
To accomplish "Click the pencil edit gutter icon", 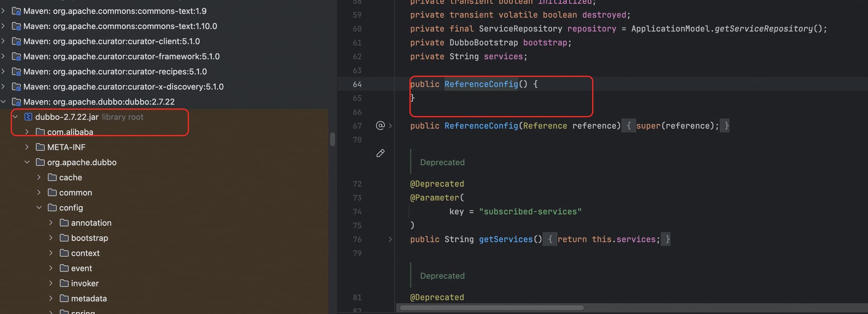I will pyautogui.click(x=380, y=153).
